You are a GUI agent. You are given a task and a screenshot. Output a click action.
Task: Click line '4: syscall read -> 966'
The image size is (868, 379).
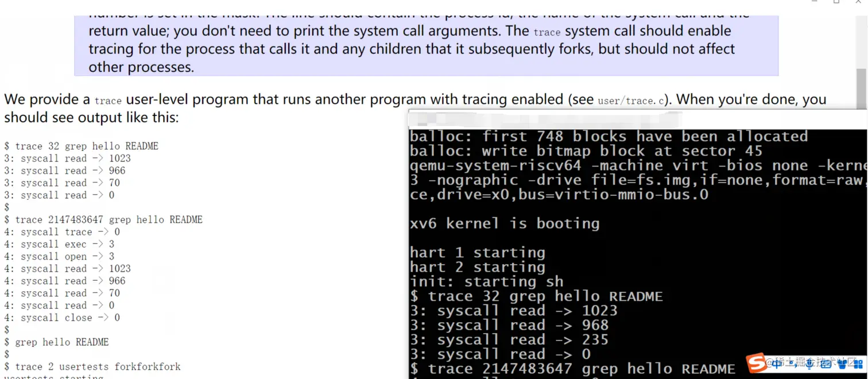[x=65, y=281]
